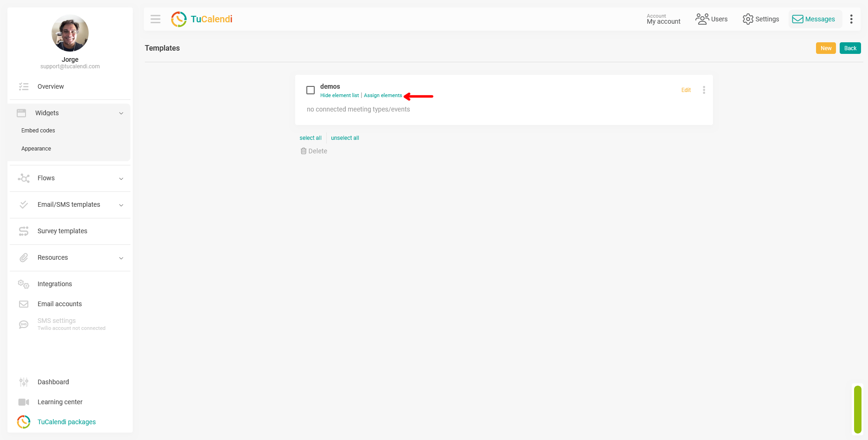Click the Learning center video icon
Viewport: 868px width, 440px height.
pos(24,402)
